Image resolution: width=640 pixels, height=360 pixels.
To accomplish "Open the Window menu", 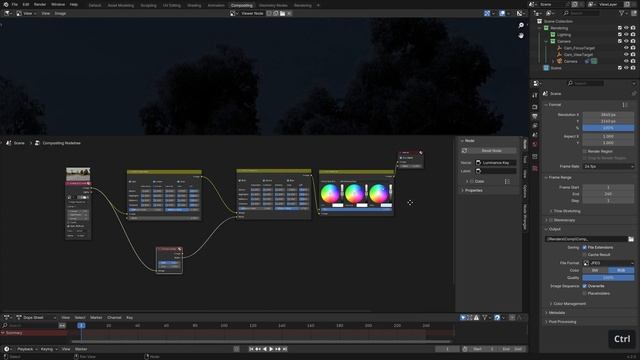I will click(58, 4).
